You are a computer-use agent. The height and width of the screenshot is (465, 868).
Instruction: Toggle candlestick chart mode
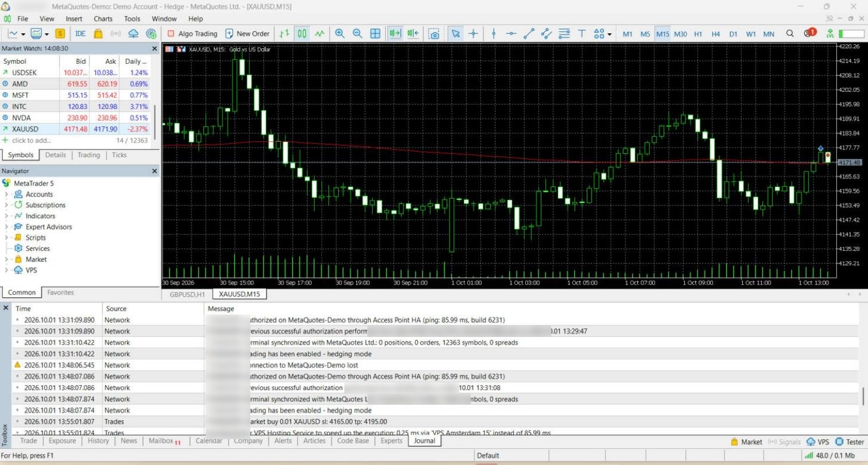tap(302, 33)
